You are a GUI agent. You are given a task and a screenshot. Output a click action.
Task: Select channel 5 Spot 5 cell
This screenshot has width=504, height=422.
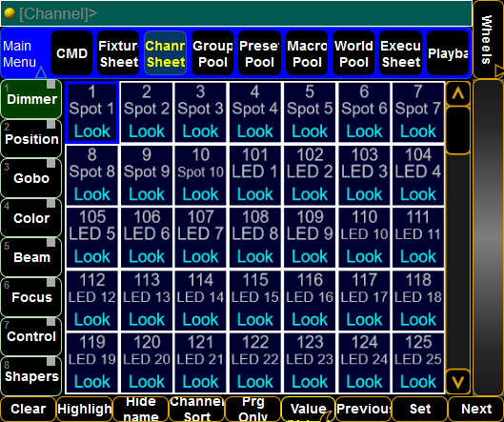(x=310, y=112)
